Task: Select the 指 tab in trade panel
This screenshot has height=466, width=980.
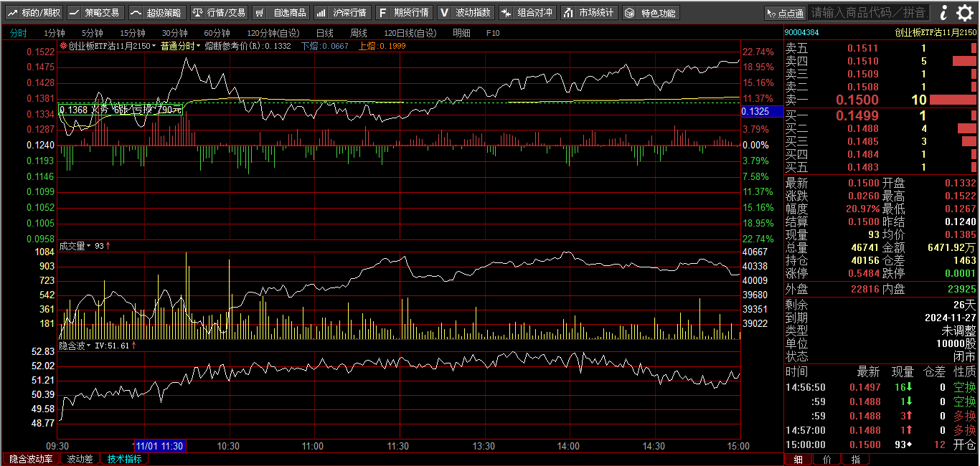Action: (x=855, y=460)
